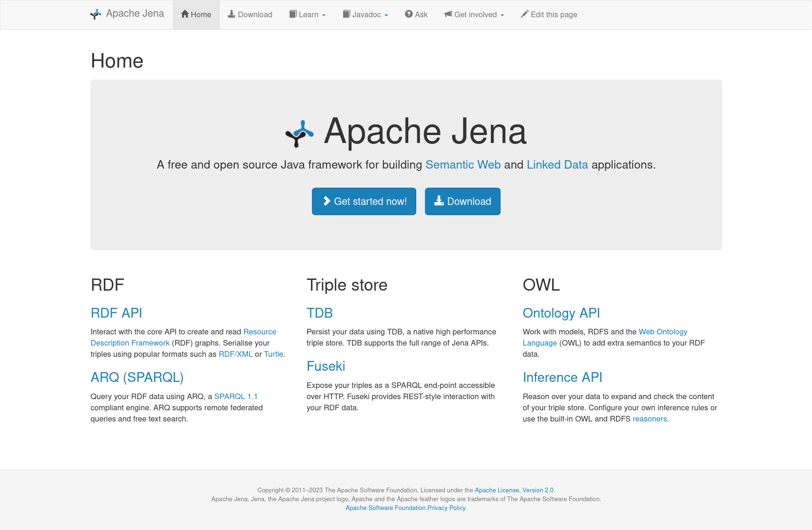Expand the Javadoc dropdown caret
Viewport: 812px width, 530px height.
click(386, 15)
